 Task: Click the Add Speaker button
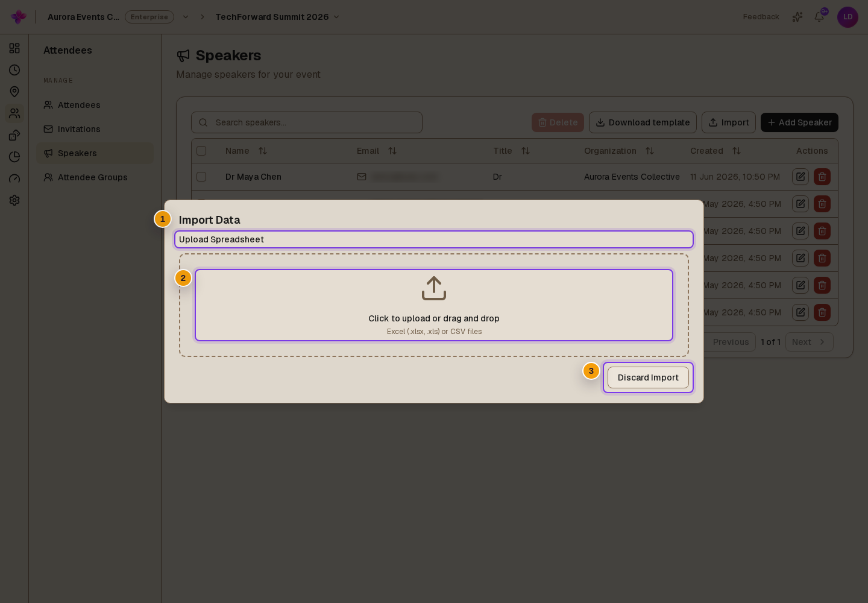point(799,122)
